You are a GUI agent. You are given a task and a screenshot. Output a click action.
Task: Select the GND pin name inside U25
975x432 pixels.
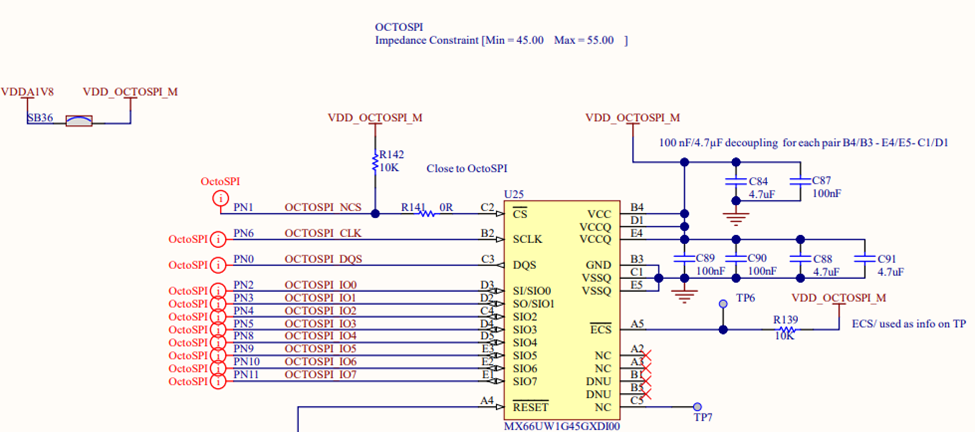(599, 265)
